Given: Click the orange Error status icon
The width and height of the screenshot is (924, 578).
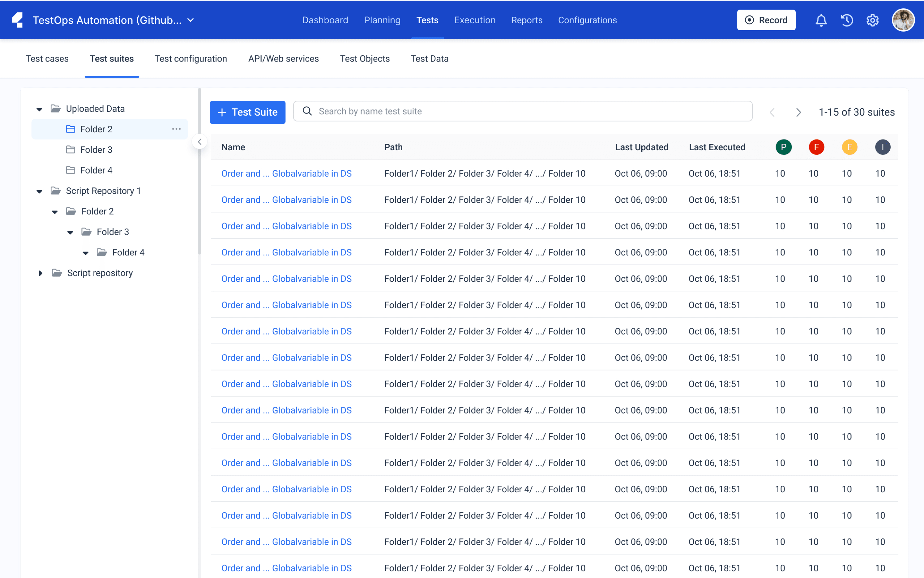Looking at the screenshot, I should (x=849, y=147).
